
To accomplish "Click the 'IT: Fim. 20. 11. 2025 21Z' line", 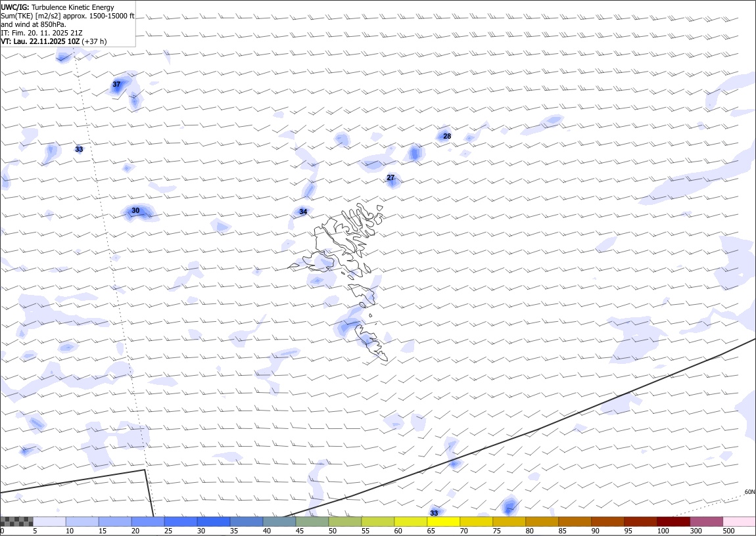I will [x=41, y=33].
